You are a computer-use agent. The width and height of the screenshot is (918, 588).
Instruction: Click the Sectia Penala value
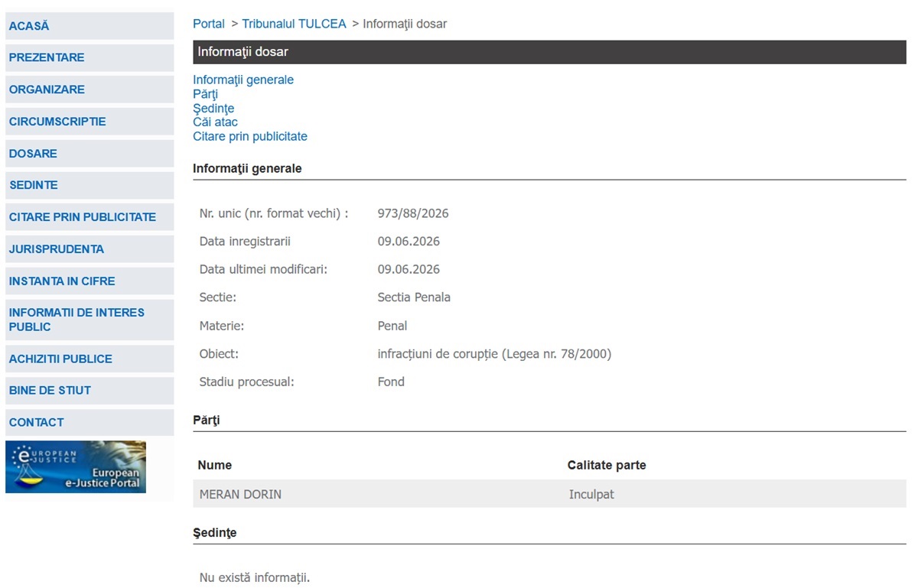414,297
